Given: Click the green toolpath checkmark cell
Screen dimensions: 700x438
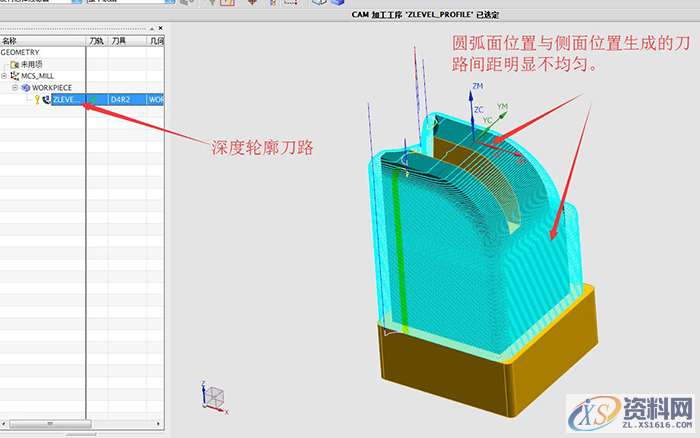Looking at the screenshot, I should point(97,100).
